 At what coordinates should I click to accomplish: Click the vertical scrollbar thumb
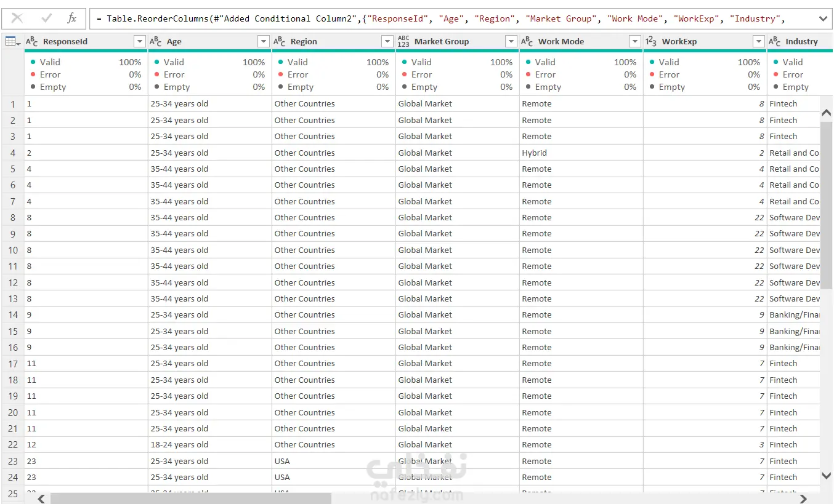coord(827,205)
